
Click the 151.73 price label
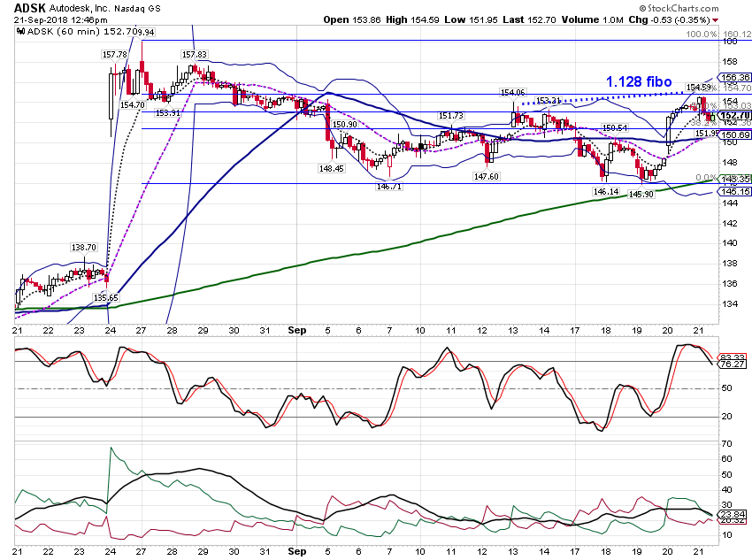(x=451, y=116)
